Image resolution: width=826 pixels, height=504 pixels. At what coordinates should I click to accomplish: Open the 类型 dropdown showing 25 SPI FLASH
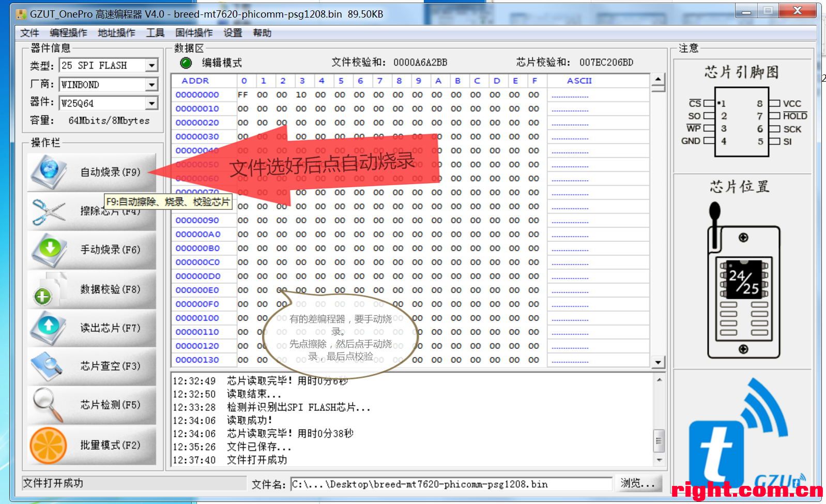tap(151, 66)
